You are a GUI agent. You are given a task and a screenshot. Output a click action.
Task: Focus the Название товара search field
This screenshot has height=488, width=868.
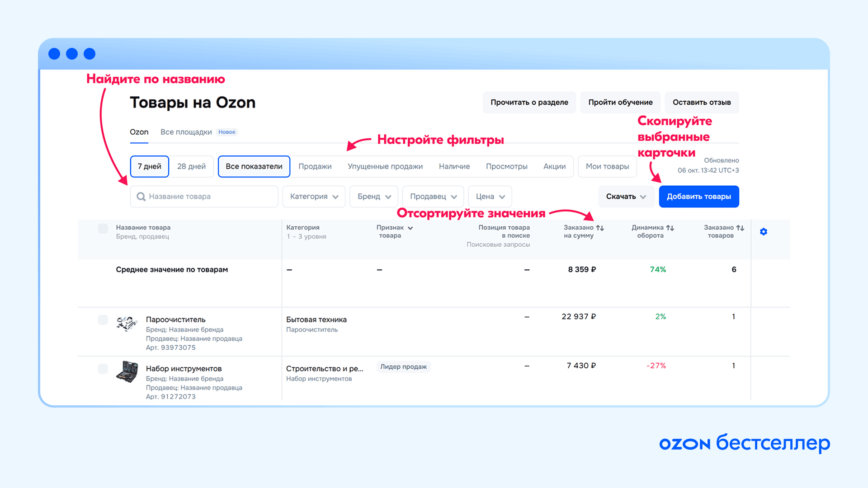coord(204,197)
